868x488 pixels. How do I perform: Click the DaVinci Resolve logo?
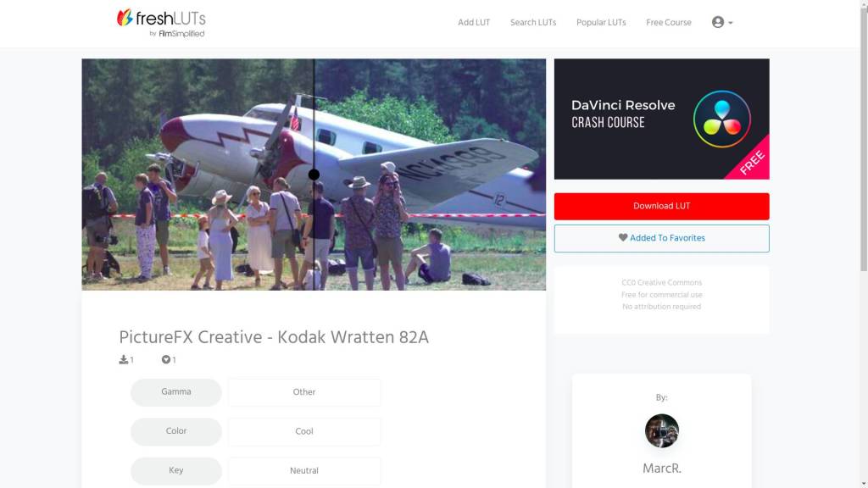[x=722, y=119]
